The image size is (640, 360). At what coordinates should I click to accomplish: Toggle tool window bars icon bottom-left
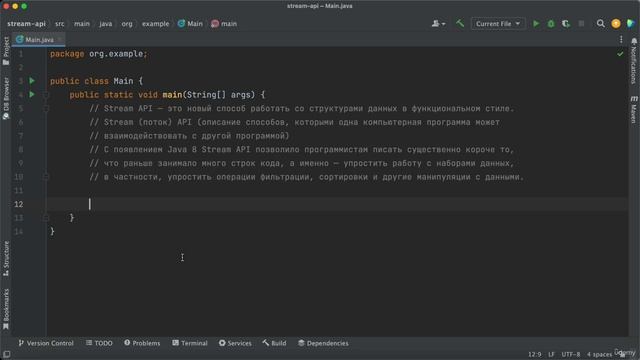click(x=7, y=354)
